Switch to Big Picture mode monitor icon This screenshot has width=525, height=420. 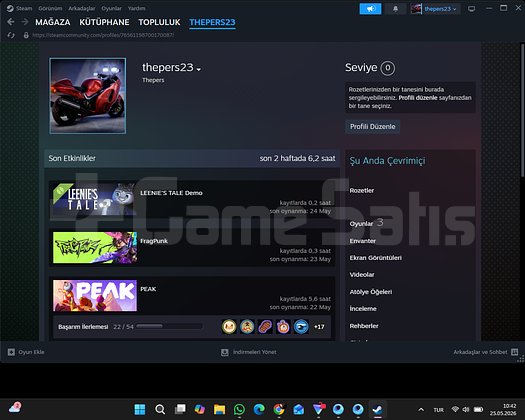(471, 9)
